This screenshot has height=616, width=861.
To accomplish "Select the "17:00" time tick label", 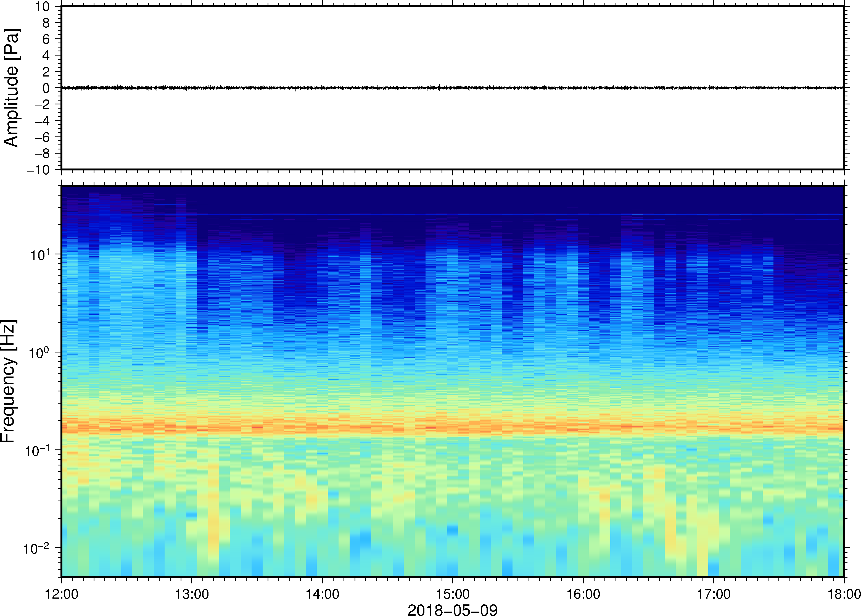I will [x=714, y=594].
